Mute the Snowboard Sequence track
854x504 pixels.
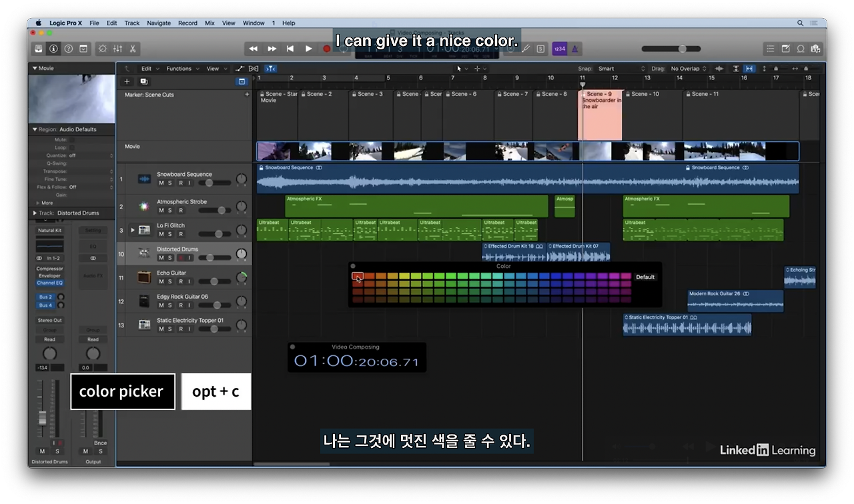coord(161,183)
